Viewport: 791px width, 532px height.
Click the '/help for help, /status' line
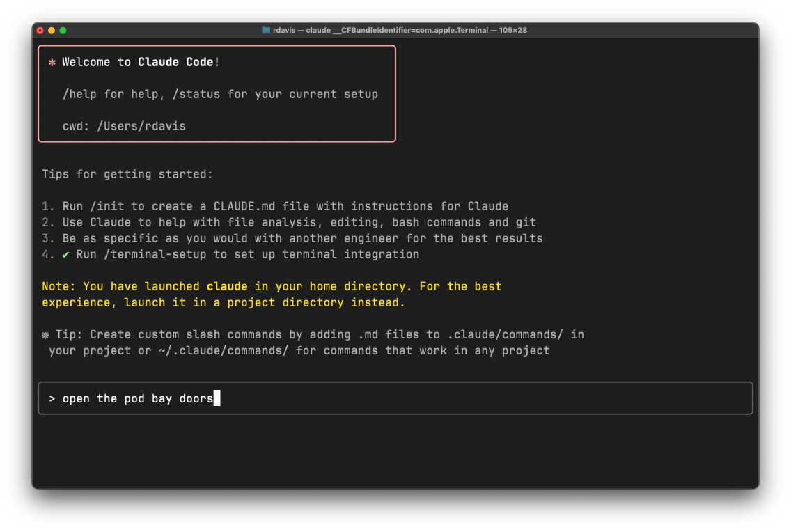coord(220,94)
